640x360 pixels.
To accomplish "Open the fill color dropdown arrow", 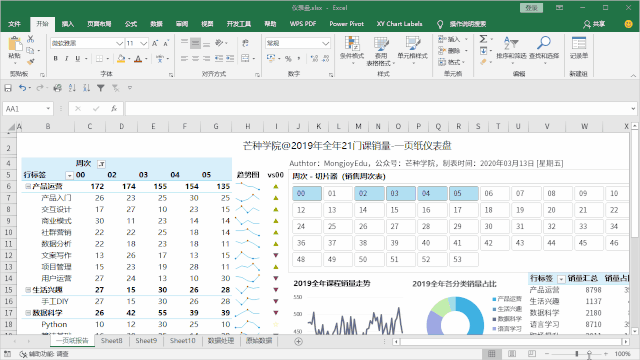I will click(129, 59).
